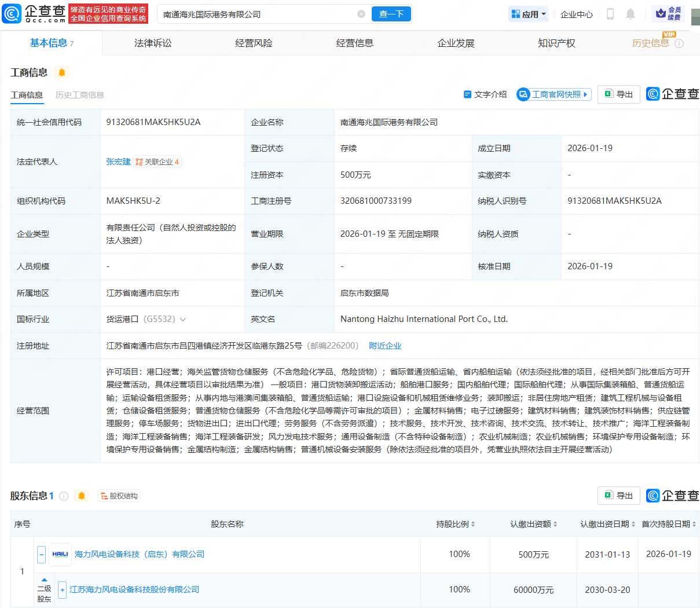The height and width of the screenshot is (608, 700).
Task: Clear the search box with the X icon
Action: (361, 14)
